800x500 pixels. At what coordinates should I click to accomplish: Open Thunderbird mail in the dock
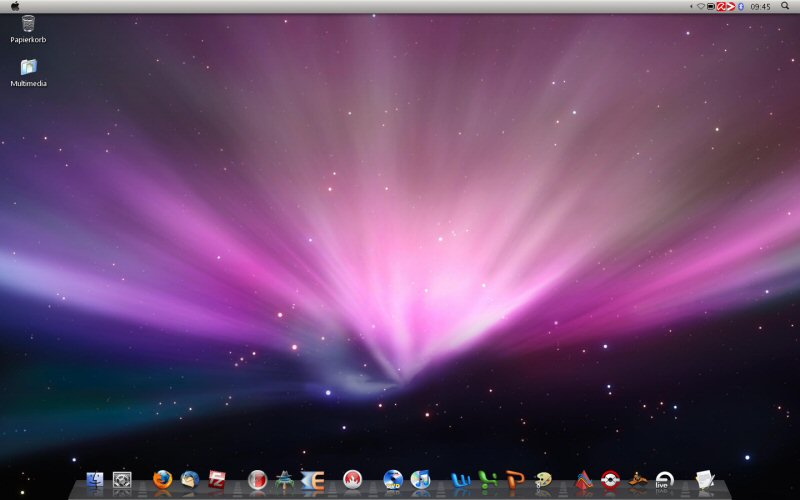pos(190,480)
